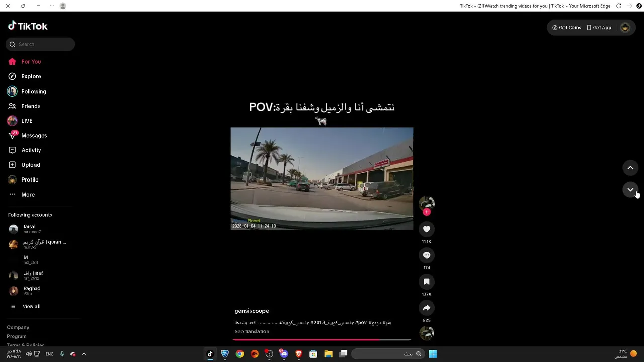Open Discord from the taskbar
Screen dimensions: 644x362
pyautogui.click(x=284, y=354)
